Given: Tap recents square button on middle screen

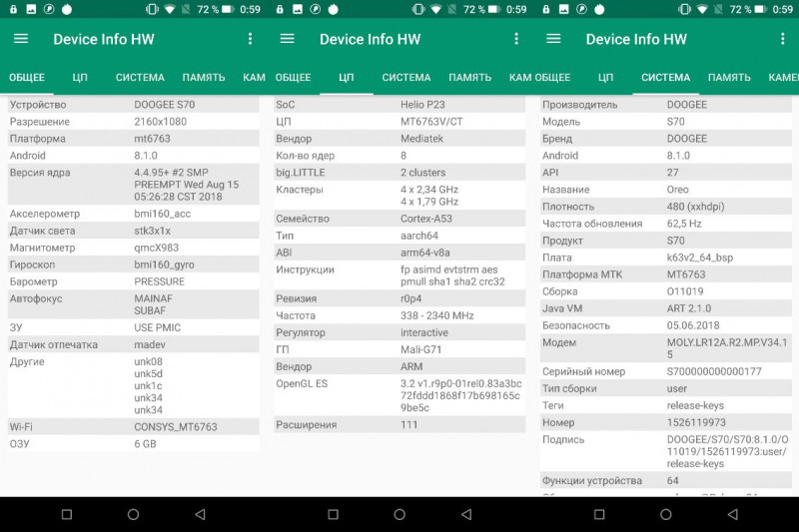Looking at the screenshot, I should [333, 514].
